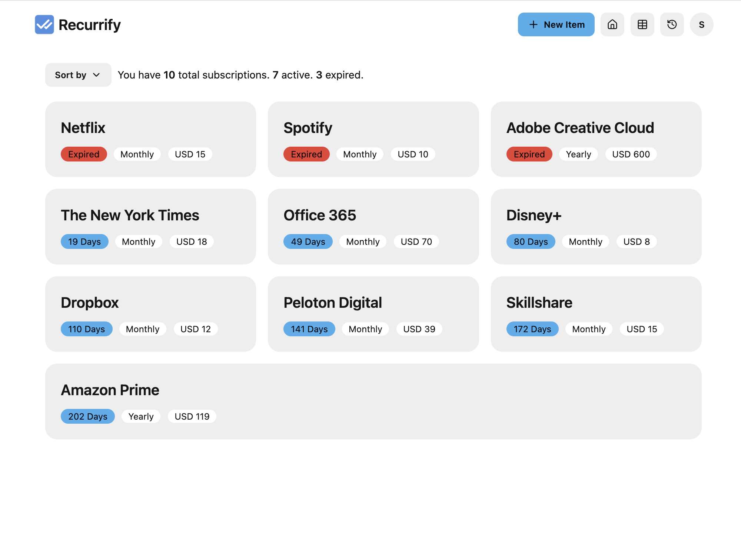Click the 172 Days badge
Viewport: 741px width, 560px height.
pyautogui.click(x=532, y=329)
